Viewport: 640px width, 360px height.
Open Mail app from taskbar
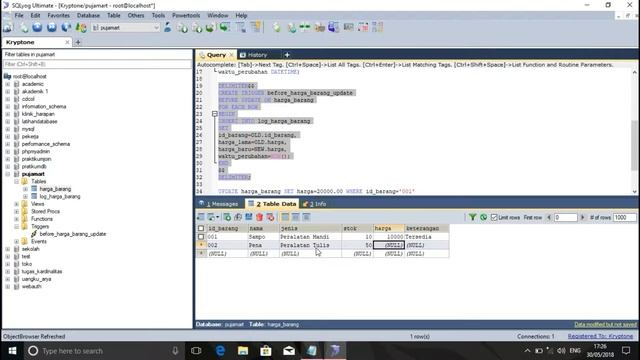point(289,351)
